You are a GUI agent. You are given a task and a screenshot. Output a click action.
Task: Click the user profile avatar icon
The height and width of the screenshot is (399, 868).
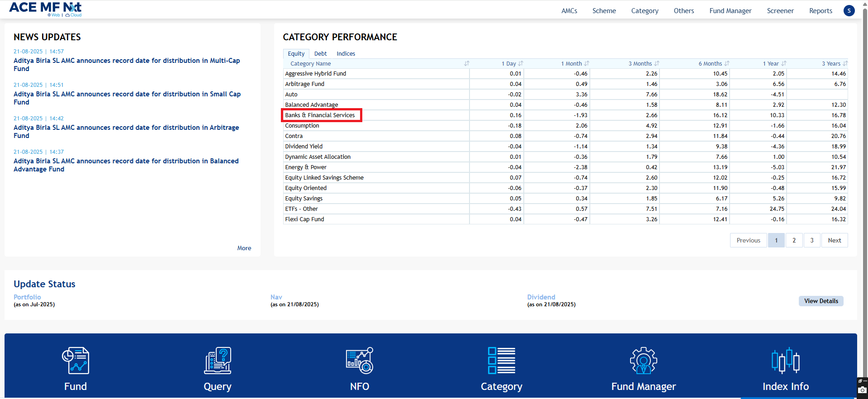[x=849, y=10]
